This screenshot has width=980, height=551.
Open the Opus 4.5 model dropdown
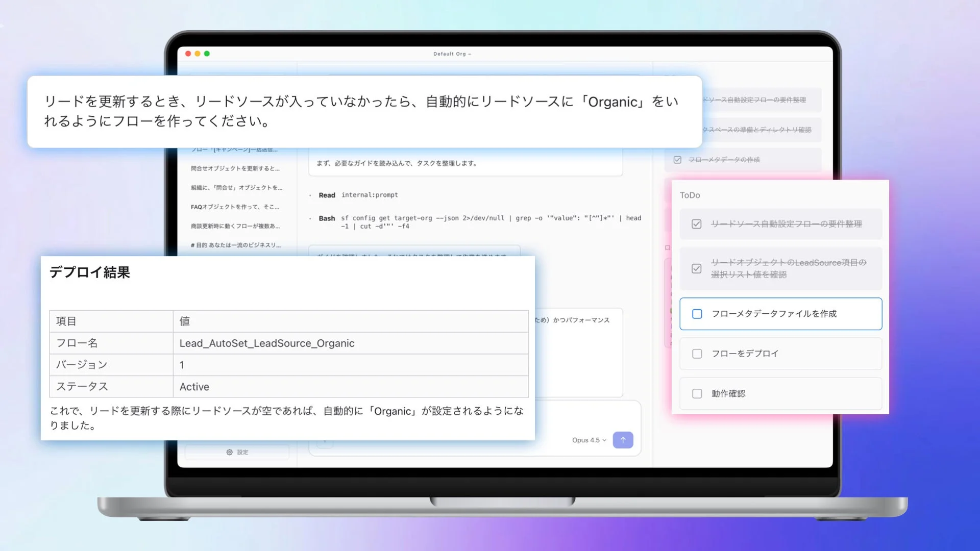tap(587, 440)
